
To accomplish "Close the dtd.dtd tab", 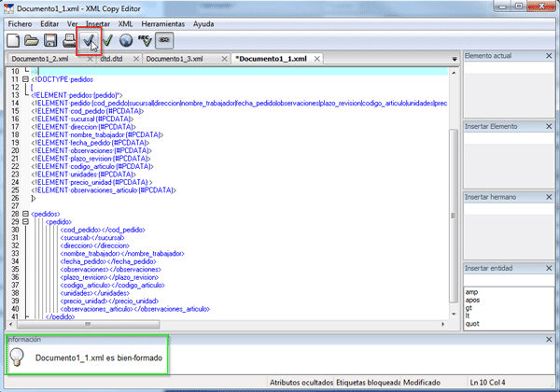I will pos(137,59).
